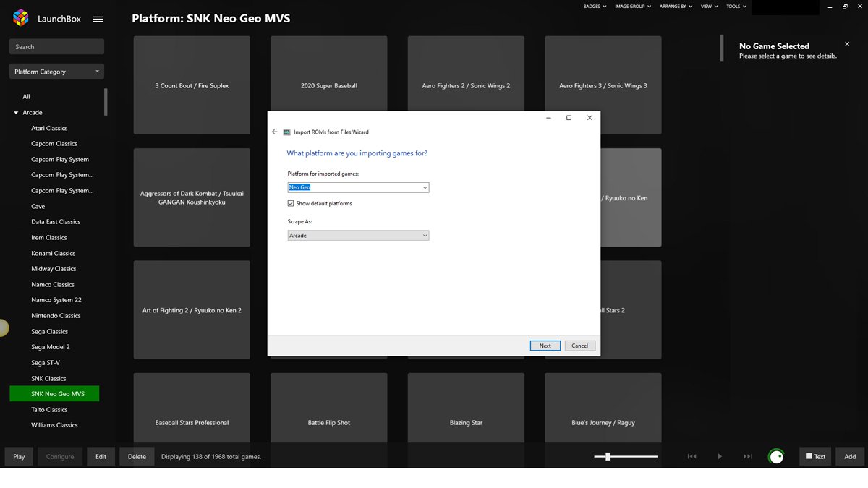Restore down the LaunchBox main window
The width and height of the screenshot is (868, 488).
(845, 7)
